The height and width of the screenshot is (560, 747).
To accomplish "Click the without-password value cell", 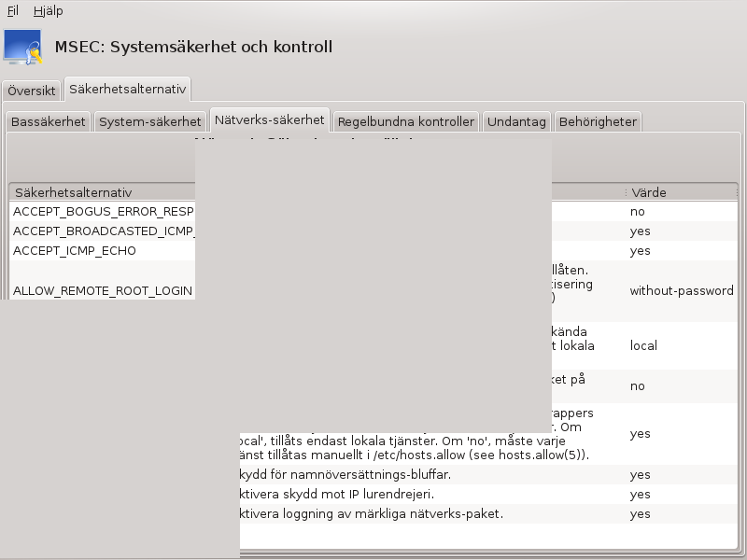I will pyautogui.click(x=681, y=290).
